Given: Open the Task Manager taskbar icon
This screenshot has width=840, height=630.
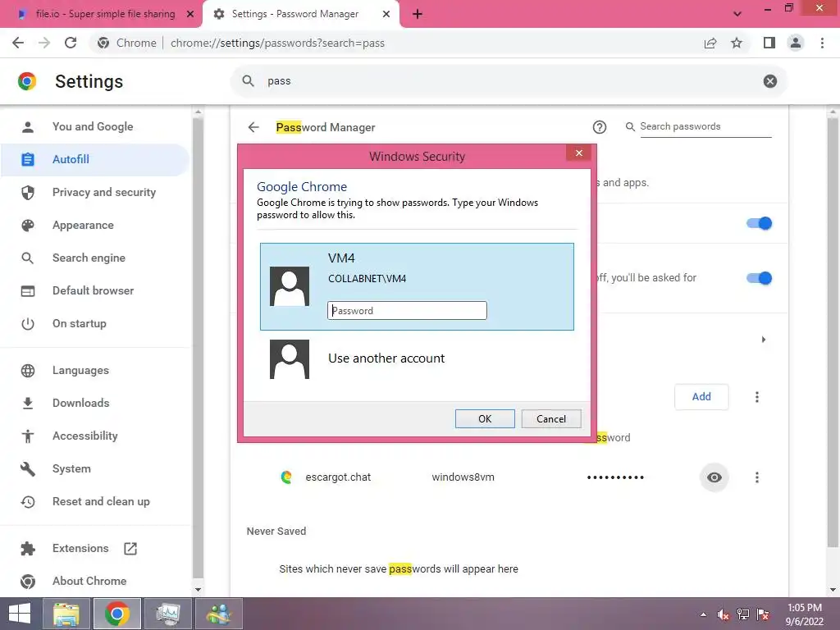Looking at the screenshot, I should (167, 614).
